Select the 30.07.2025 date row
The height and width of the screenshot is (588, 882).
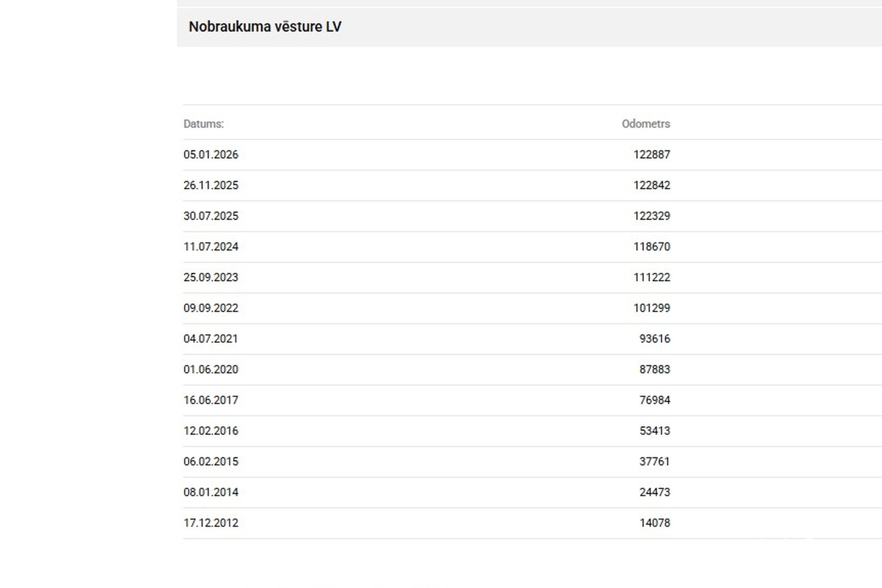211,216
